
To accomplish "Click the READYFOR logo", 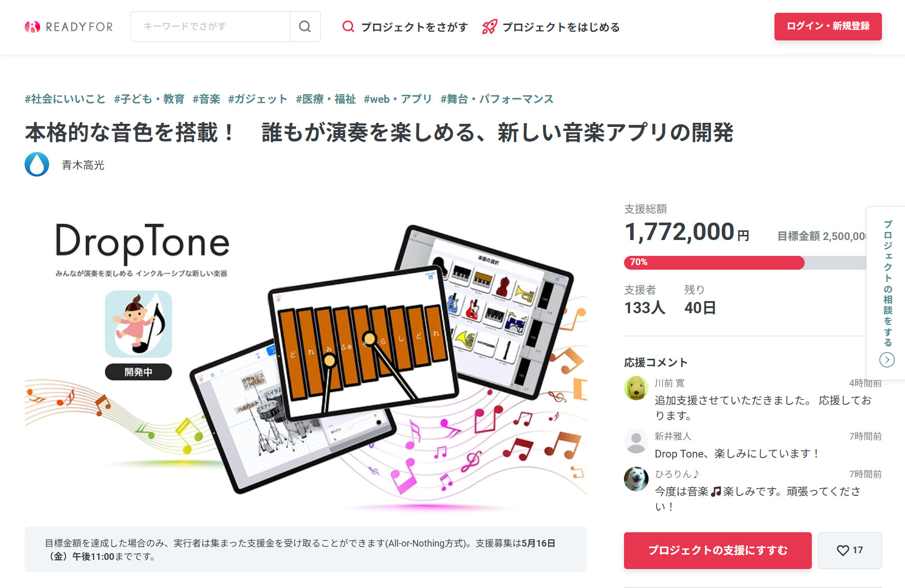I will click(69, 27).
